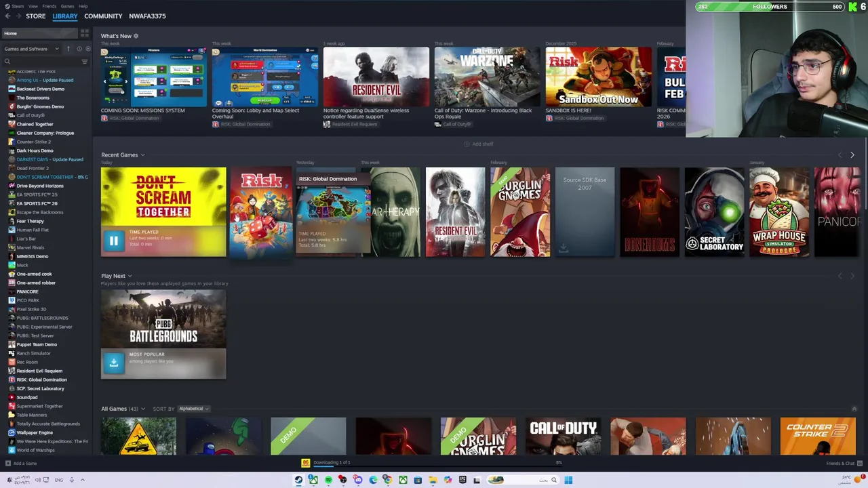Click the back navigation arrow

[x=7, y=16]
